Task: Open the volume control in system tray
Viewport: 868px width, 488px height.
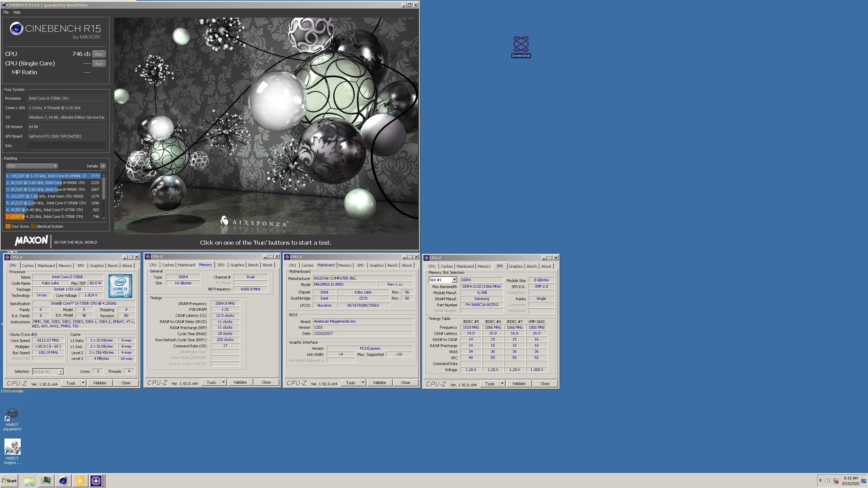Action: [828, 481]
